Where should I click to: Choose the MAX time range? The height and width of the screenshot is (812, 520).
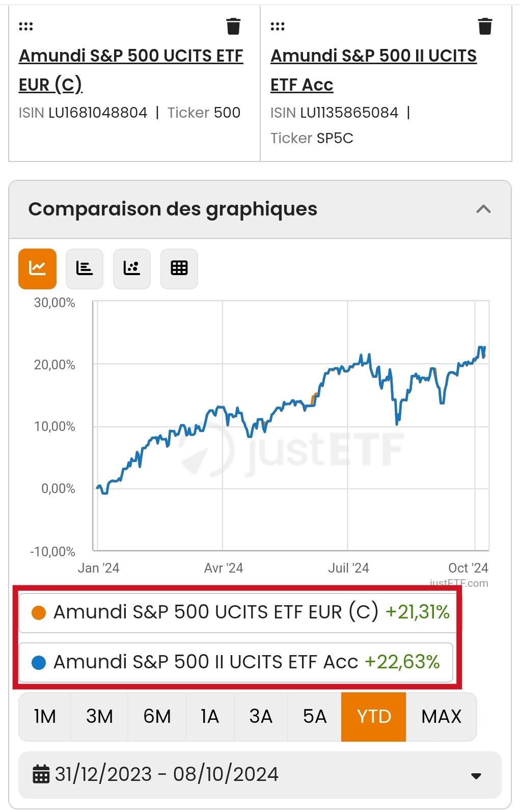[x=441, y=717]
